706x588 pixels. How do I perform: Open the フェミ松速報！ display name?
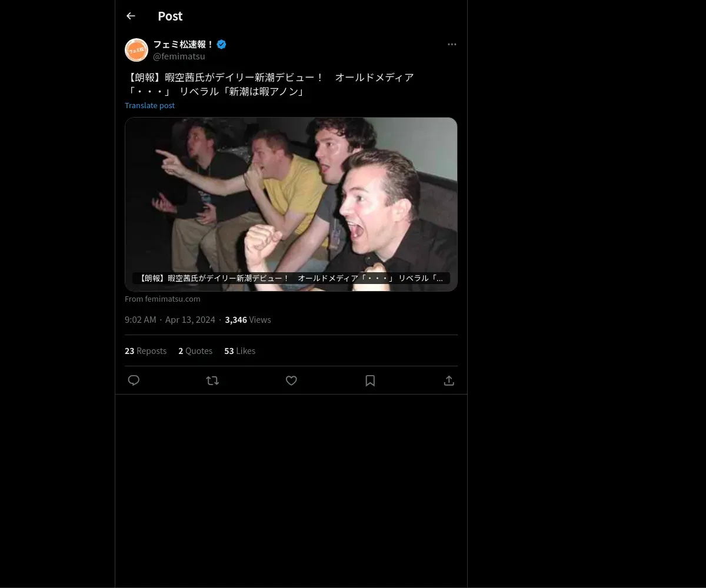(x=184, y=44)
